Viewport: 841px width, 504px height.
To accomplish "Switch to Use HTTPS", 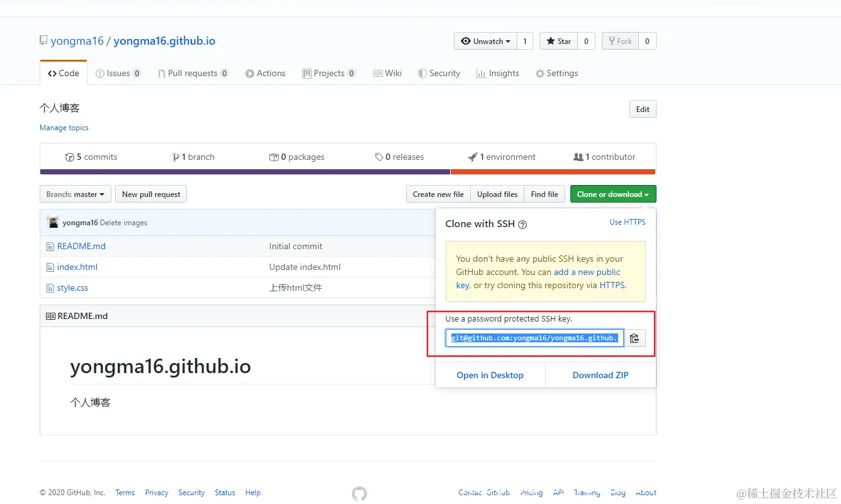I will tap(628, 222).
